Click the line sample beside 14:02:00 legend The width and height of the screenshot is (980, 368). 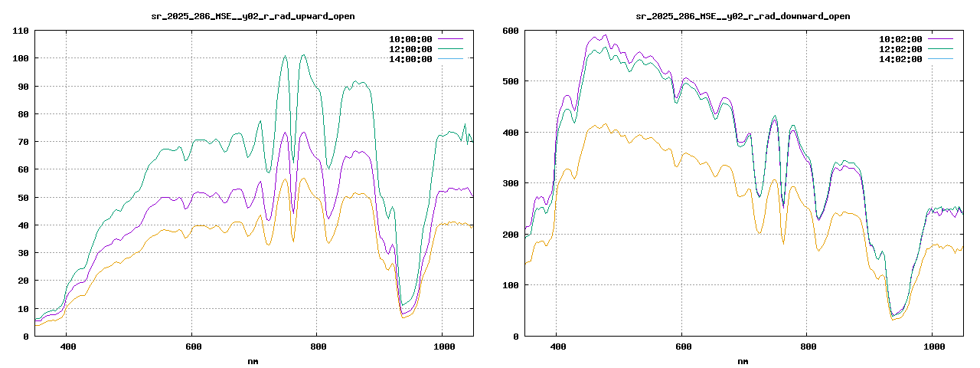[940, 59]
